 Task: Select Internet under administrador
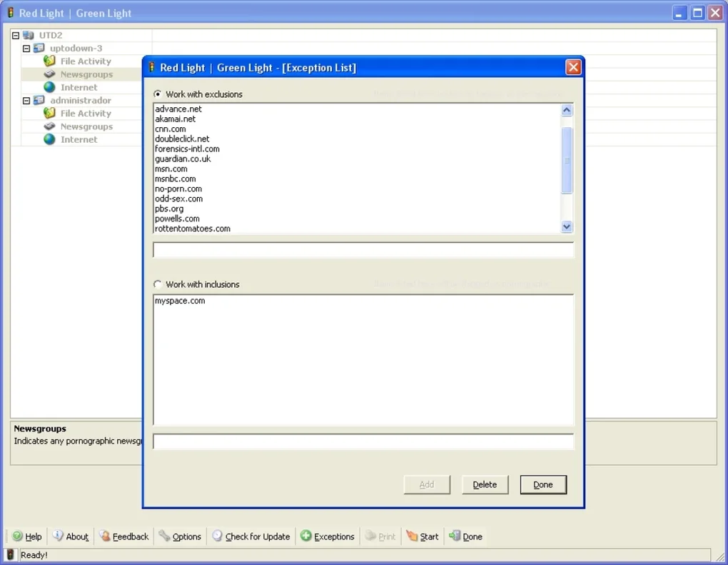pos(79,139)
